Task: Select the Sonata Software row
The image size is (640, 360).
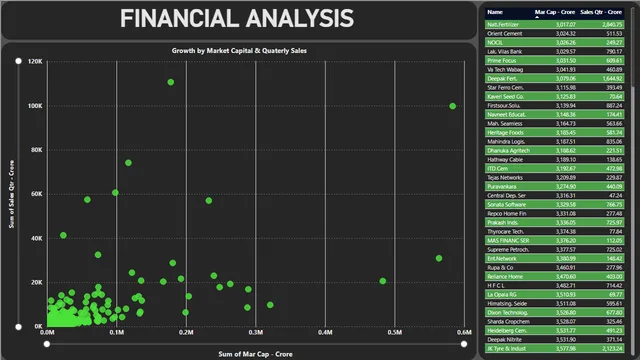Action: [554, 204]
